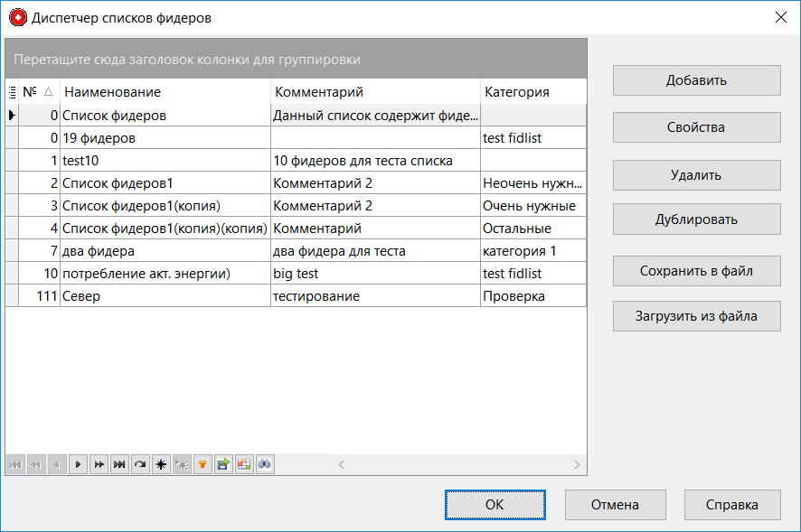Click the asterisk bookmark icon in navigator
This screenshot has height=532, width=801.
(161, 464)
